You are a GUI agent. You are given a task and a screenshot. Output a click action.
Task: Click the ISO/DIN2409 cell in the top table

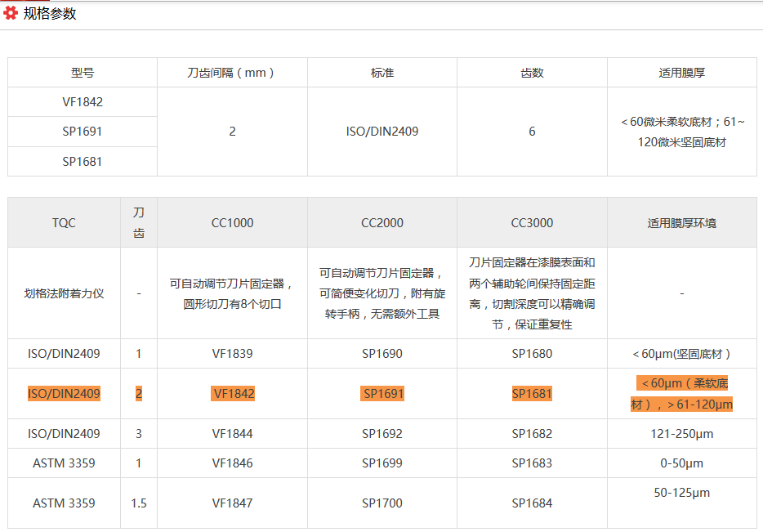(x=382, y=132)
